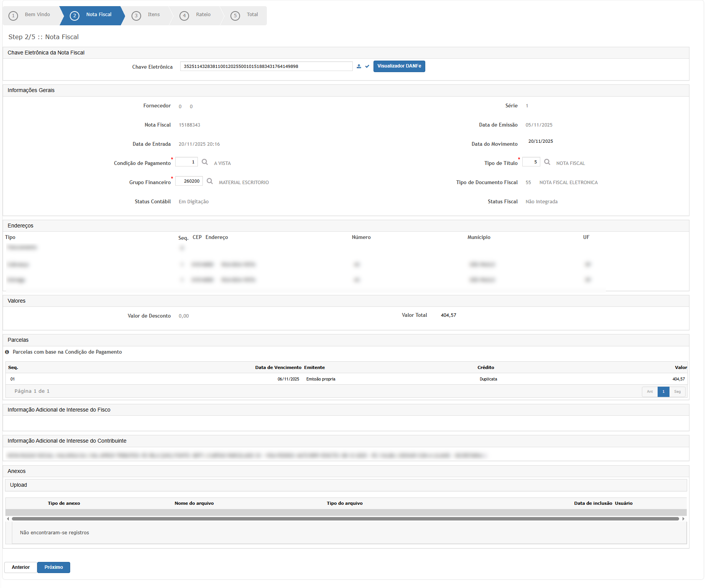This screenshot has height=588, width=709.
Task: Click the Condição de Pagamento code field
Action: click(x=186, y=162)
